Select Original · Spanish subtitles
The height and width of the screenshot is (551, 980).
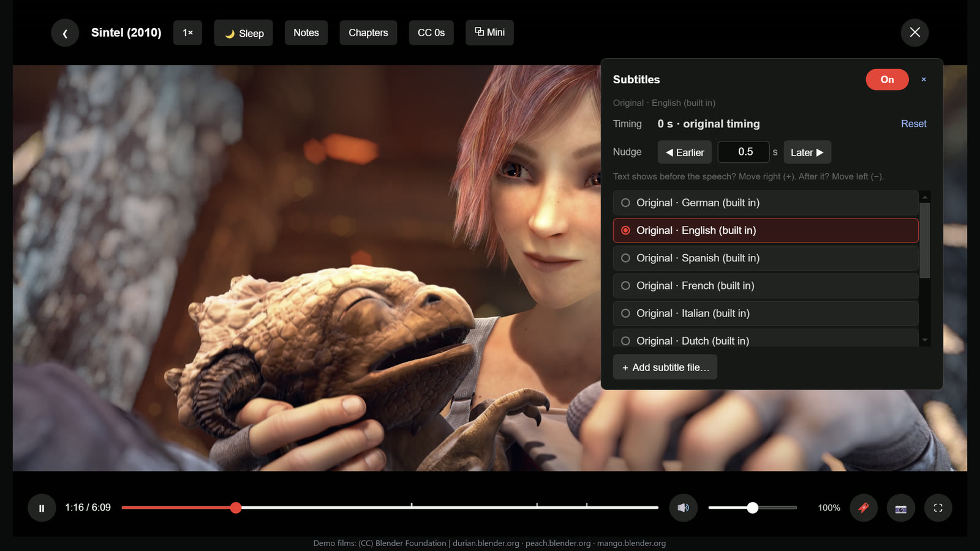(x=766, y=258)
